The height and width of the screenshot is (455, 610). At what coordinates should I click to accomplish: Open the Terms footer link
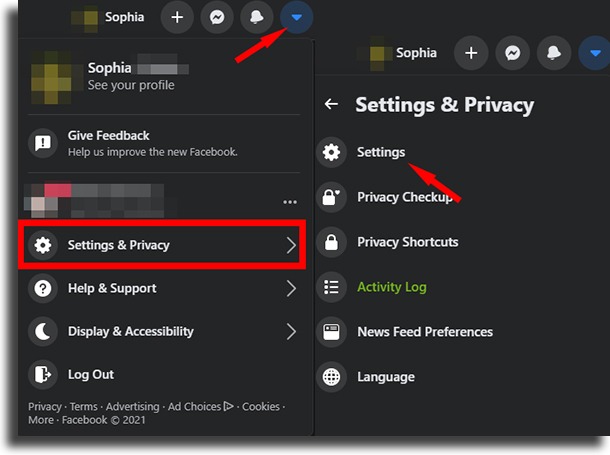click(84, 407)
